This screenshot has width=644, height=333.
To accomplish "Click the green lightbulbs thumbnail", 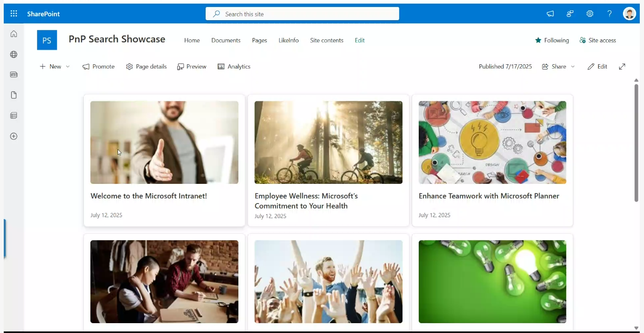I will [492, 282].
